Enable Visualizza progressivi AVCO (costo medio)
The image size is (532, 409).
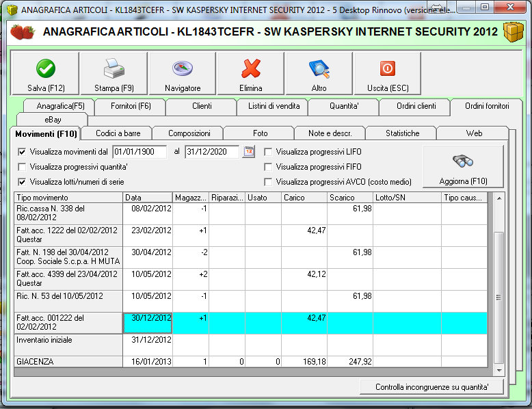[x=268, y=182]
